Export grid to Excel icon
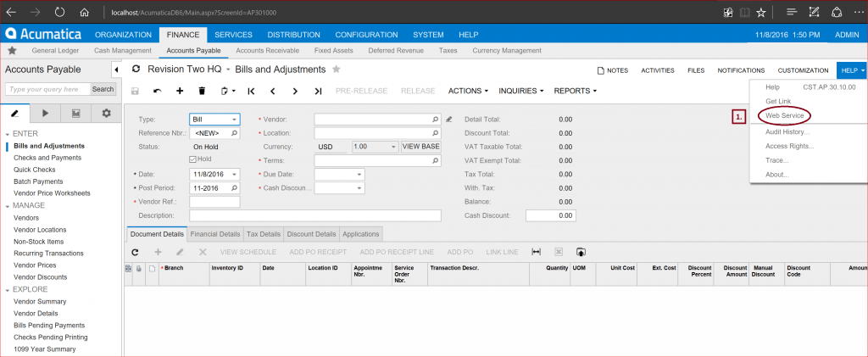The width and height of the screenshot is (868, 357). click(559, 252)
